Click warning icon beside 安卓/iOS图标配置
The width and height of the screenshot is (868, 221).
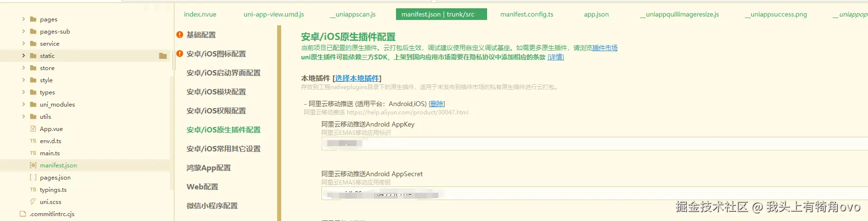(180, 54)
